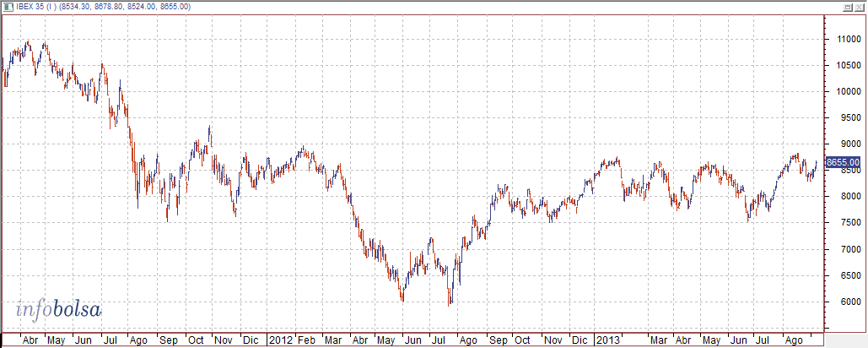Click the 8655.00 current price tag
This screenshot has height=348, width=868.
click(x=842, y=162)
